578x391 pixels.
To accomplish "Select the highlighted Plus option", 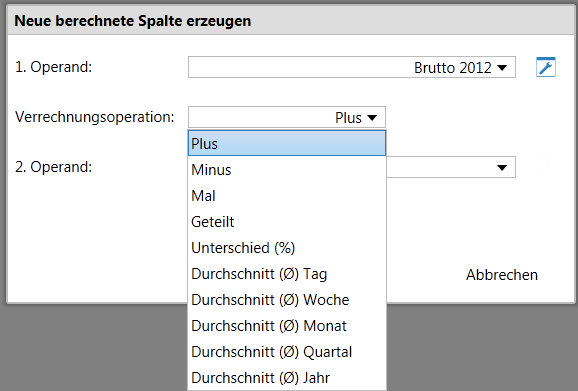I will 287,143.
